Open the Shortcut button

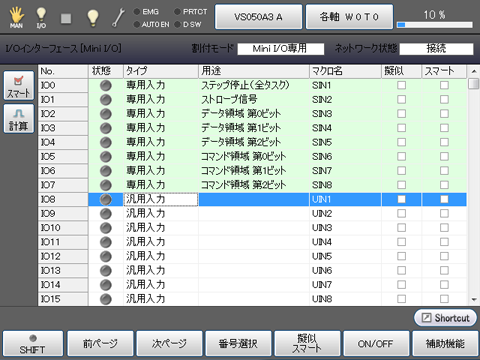(x=445, y=318)
